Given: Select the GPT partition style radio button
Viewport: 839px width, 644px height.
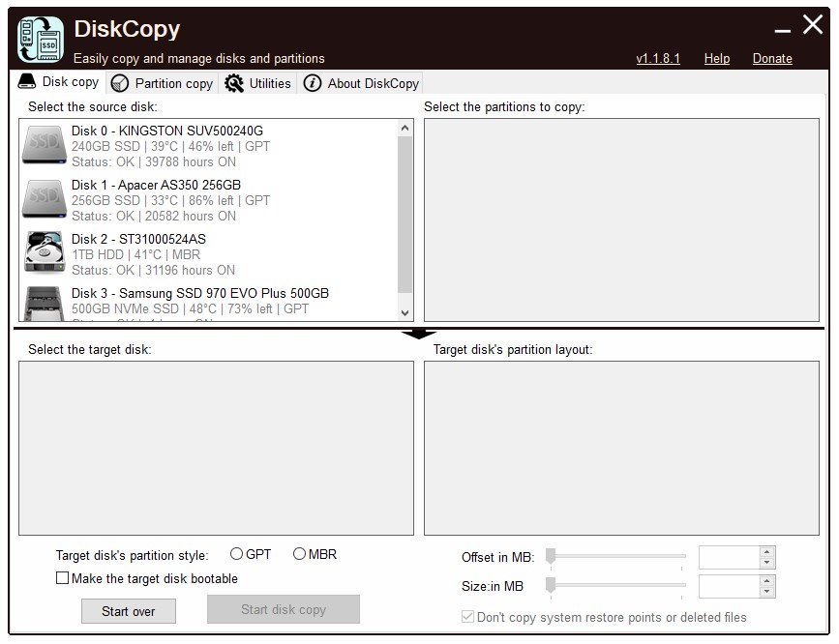Looking at the screenshot, I should [x=236, y=554].
